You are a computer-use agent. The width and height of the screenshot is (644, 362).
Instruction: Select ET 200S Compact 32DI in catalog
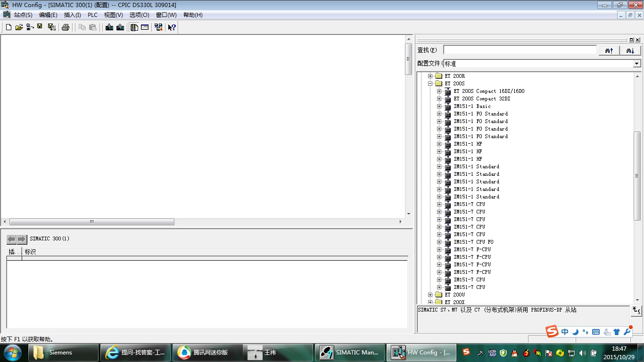click(x=482, y=99)
